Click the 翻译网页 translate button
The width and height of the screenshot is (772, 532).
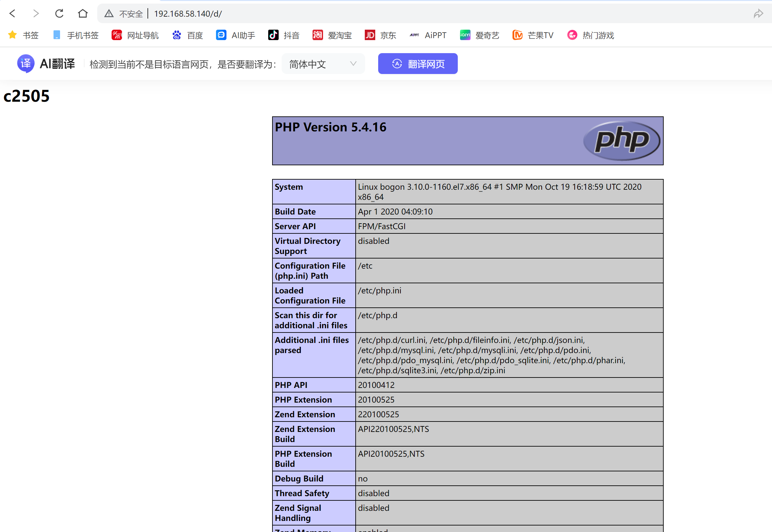(x=417, y=64)
